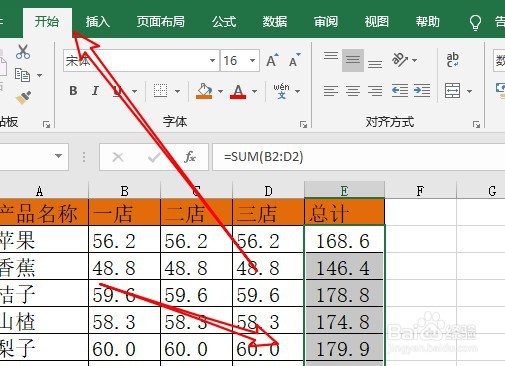Viewport: 505px width, 366px height.
Task: Expand font color dropdown arrow
Action: [x=254, y=91]
